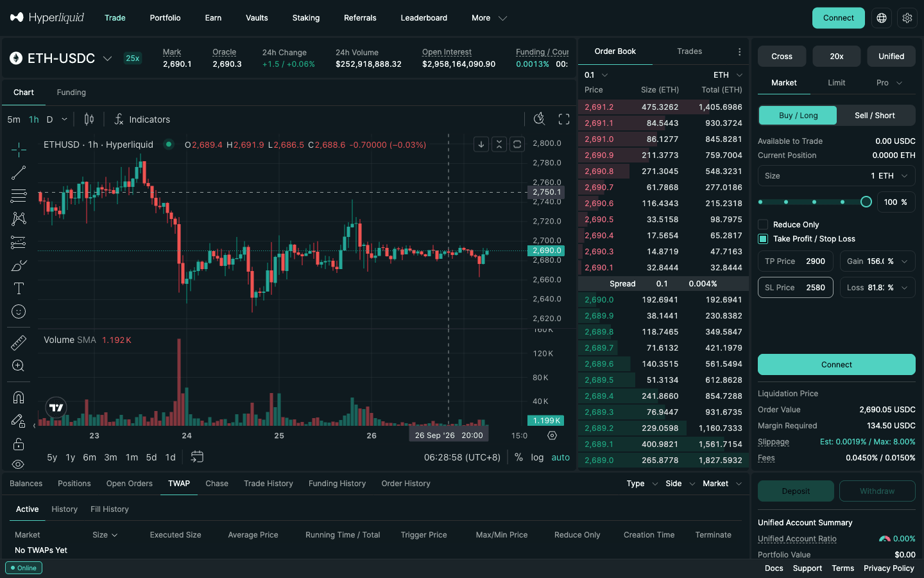Open the Fibonacci retracement tool
Viewport: 924px width, 578px height.
[x=19, y=196]
